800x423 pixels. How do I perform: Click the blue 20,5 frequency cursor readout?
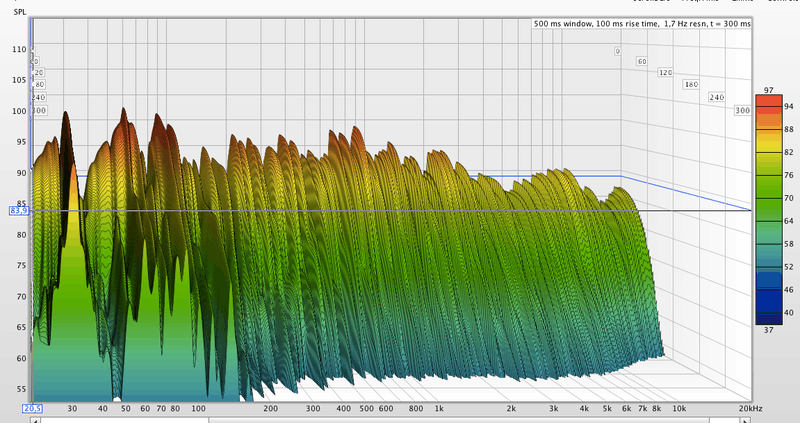[32, 408]
